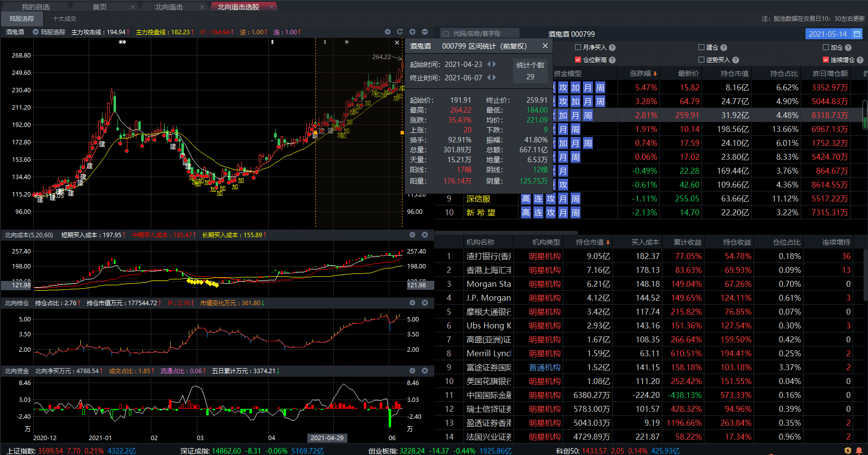Viewport: 868px width, 455px height.
Task: Zoom in chart with plus icon
Action: (x=412, y=32)
